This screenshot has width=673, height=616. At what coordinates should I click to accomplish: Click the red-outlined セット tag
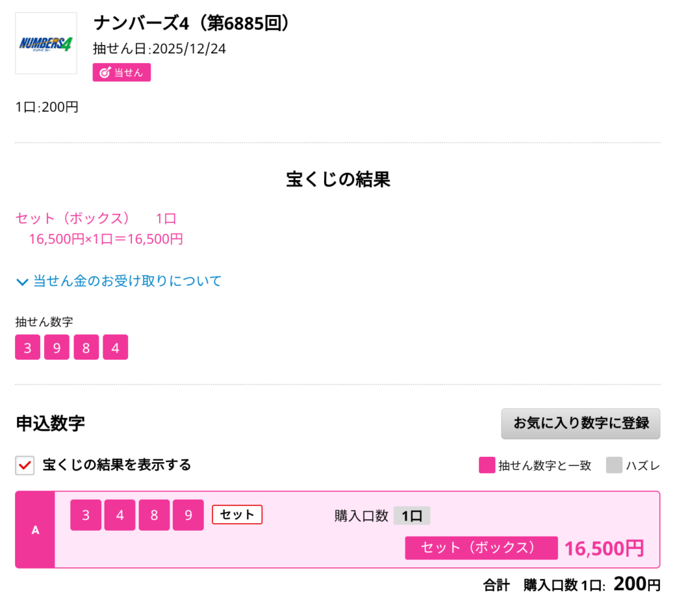point(237,515)
